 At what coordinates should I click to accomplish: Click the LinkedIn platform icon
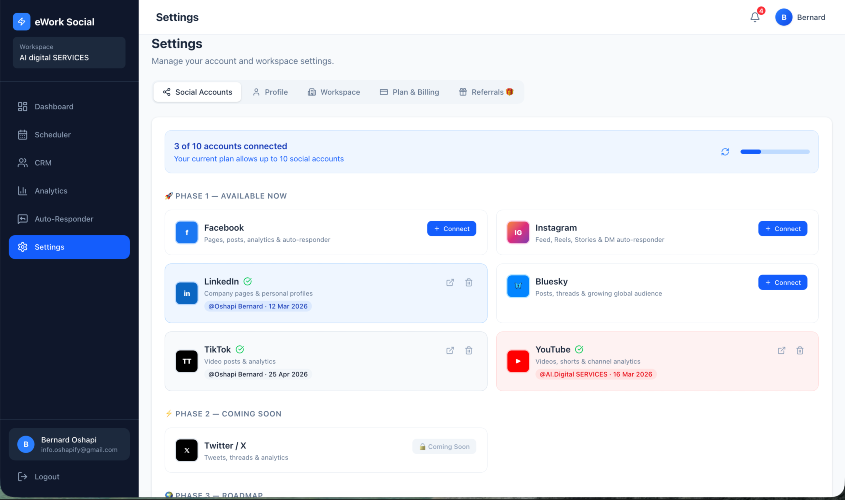[x=186, y=293]
